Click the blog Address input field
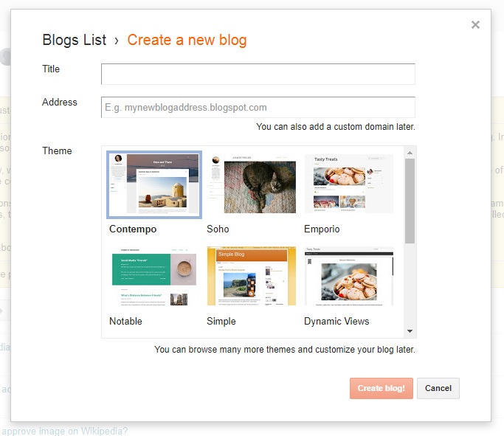This screenshot has width=504, height=436. click(x=258, y=107)
